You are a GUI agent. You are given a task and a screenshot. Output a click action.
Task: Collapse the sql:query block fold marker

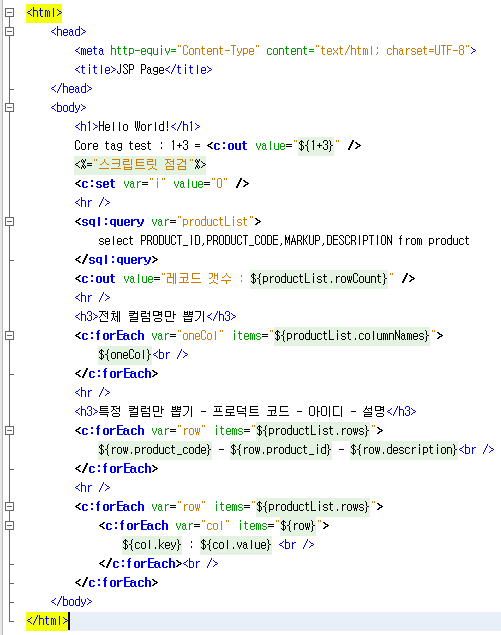tap(9, 222)
